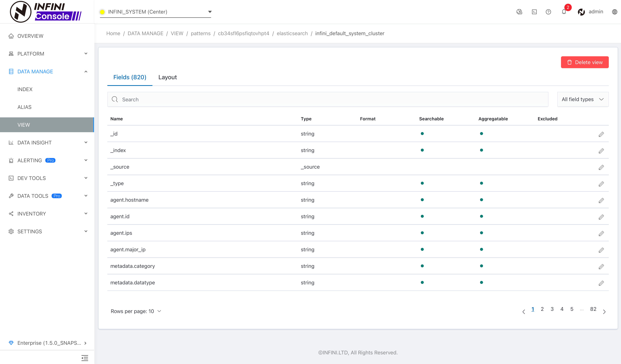Viewport: 621px width, 364px height.
Task: Sort by the Name column header
Action: [117, 119]
